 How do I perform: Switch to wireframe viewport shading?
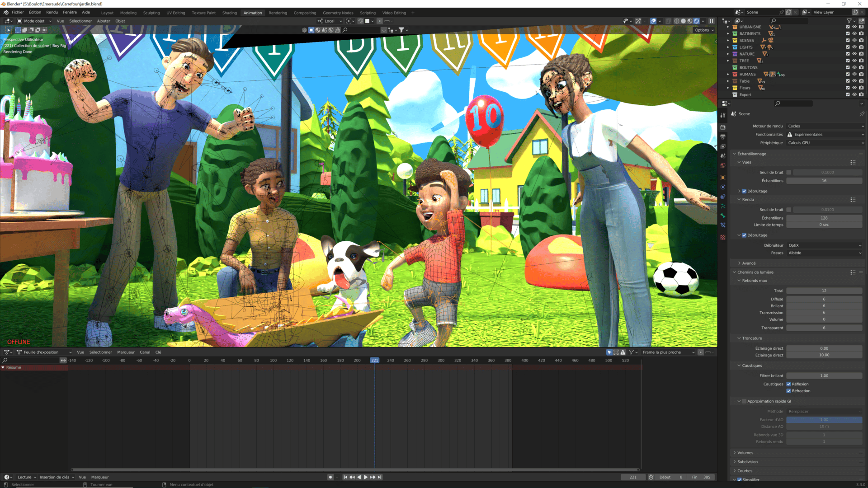(676, 21)
